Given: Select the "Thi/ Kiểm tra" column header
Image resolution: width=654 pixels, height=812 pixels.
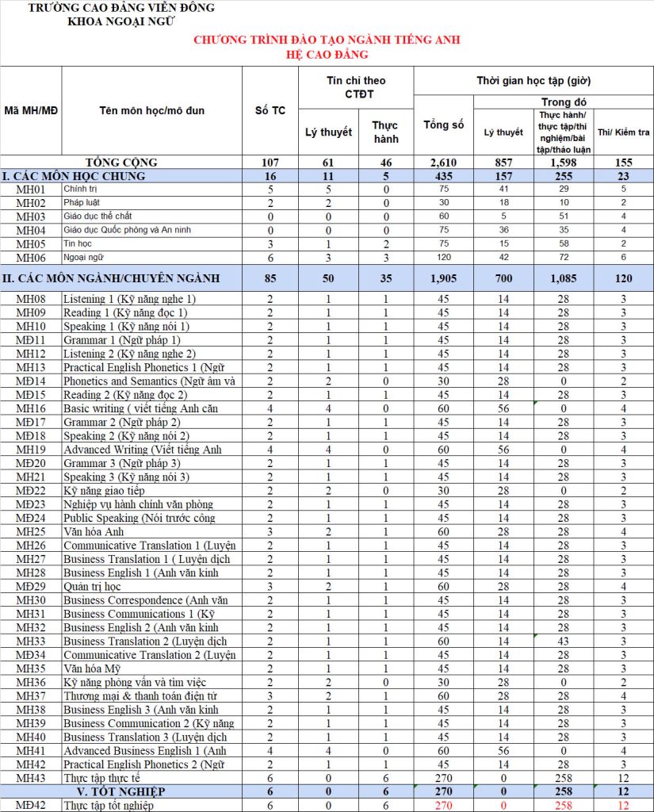Looking at the screenshot, I should [623, 132].
